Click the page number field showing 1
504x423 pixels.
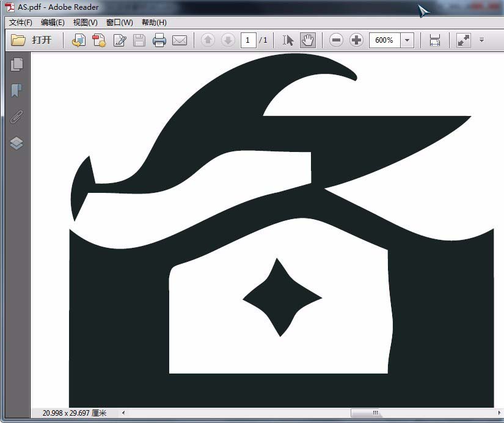248,40
